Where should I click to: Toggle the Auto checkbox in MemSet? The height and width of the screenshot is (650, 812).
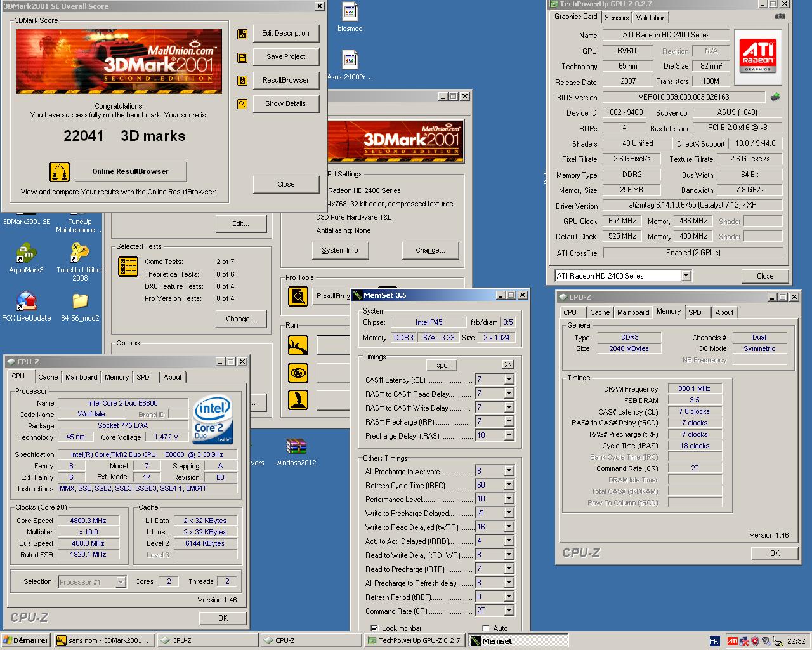(x=486, y=628)
